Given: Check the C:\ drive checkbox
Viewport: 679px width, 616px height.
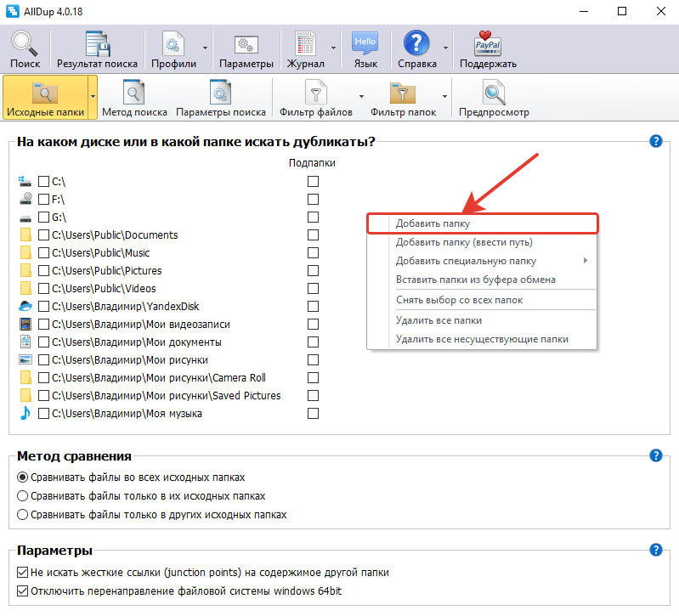Looking at the screenshot, I should (43, 181).
